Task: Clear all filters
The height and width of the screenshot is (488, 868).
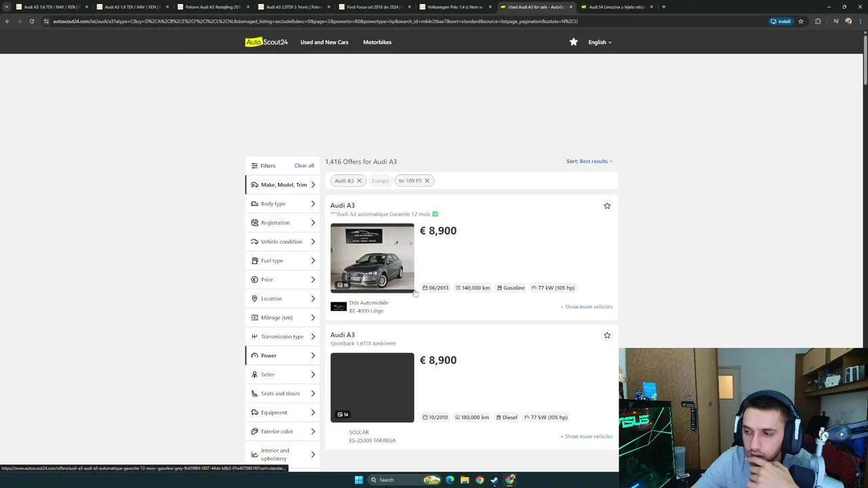Action: [x=304, y=165]
